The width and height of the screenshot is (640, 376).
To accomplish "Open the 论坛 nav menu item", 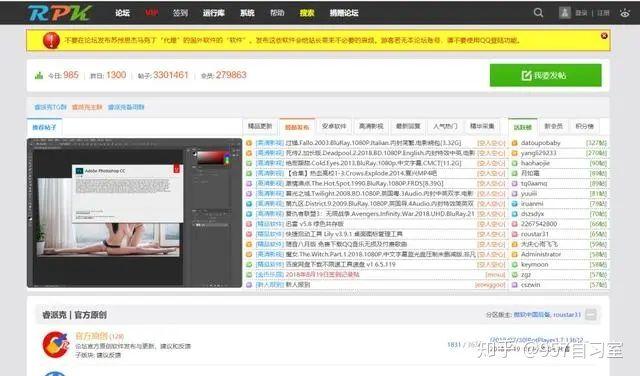I will click(x=122, y=13).
